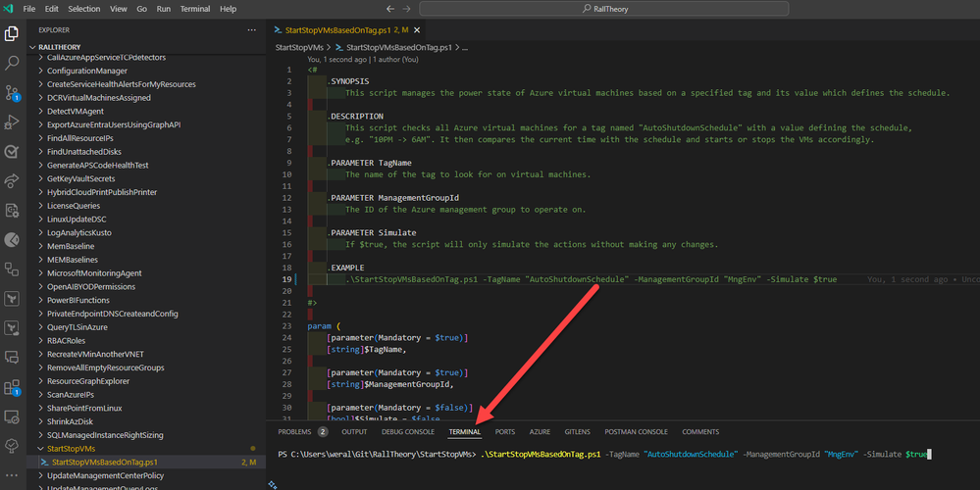Click the RallTheory search command box
980x490 pixels.
click(603, 9)
